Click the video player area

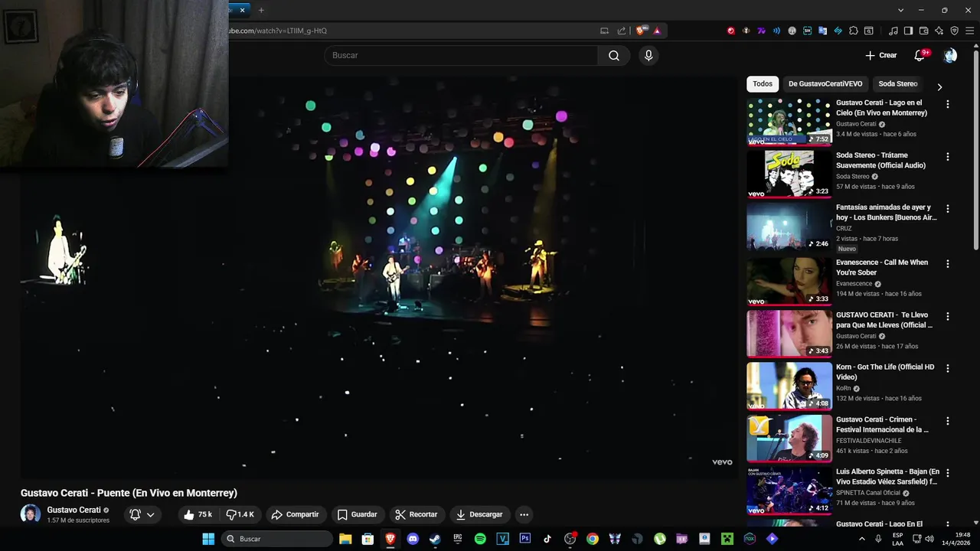[379, 278]
